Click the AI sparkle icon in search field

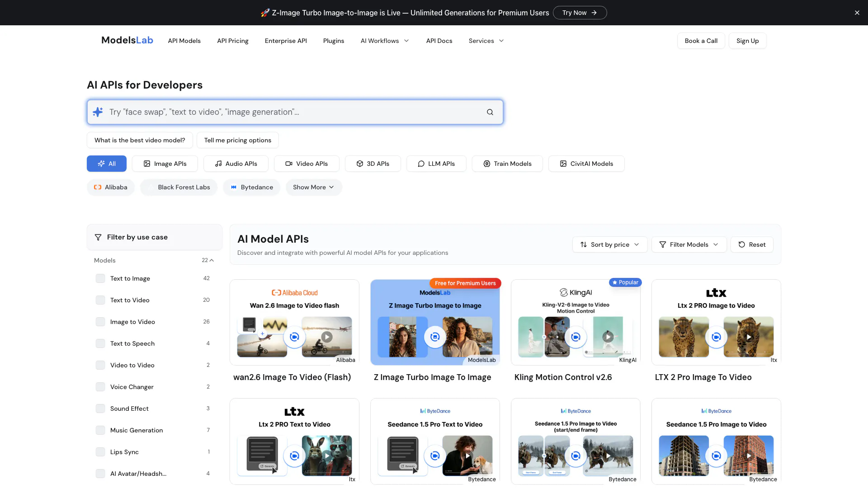click(x=98, y=112)
